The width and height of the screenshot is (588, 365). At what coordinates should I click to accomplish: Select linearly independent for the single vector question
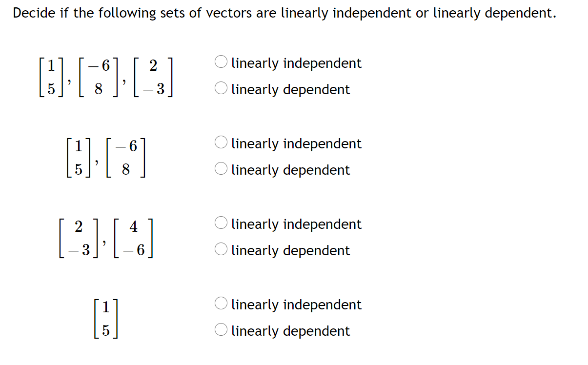pyautogui.click(x=221, y=303)
